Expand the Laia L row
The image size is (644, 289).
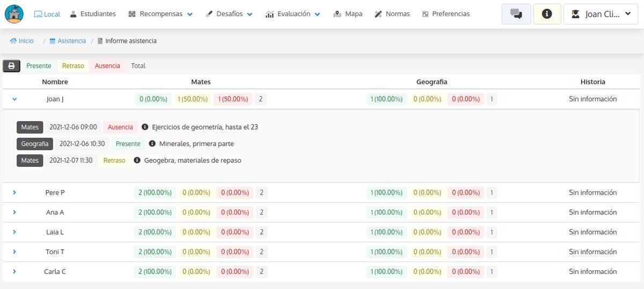coord(14,232)
